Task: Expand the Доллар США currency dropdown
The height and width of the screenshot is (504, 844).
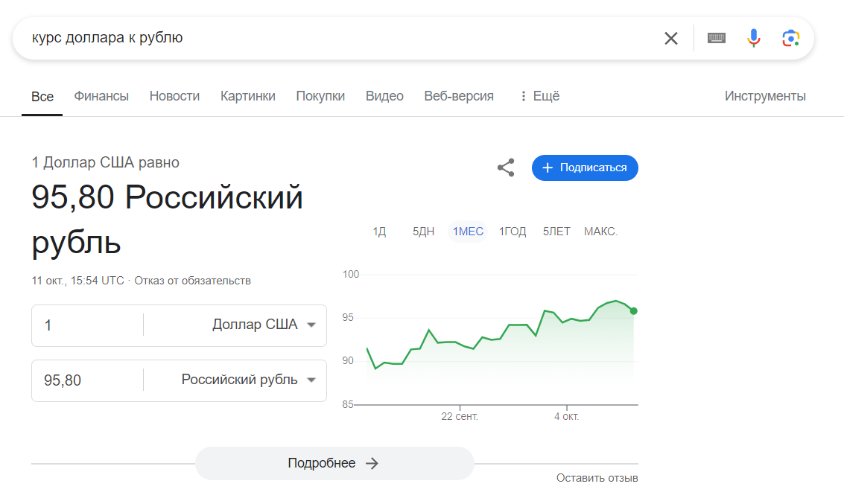Action: click(311, 325)
